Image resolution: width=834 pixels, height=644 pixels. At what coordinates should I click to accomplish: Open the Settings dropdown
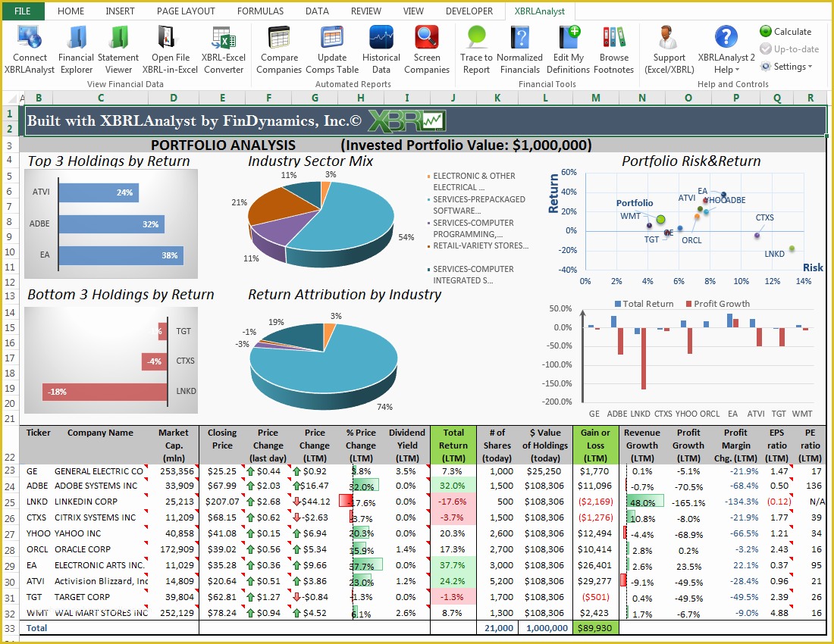tap(788, 66)
